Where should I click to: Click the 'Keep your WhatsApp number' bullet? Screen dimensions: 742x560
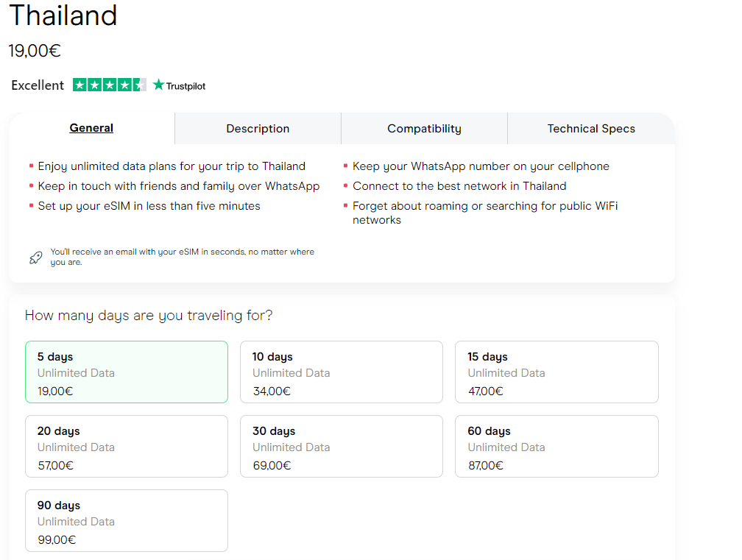pyautogui.click(x=480, y=166)
